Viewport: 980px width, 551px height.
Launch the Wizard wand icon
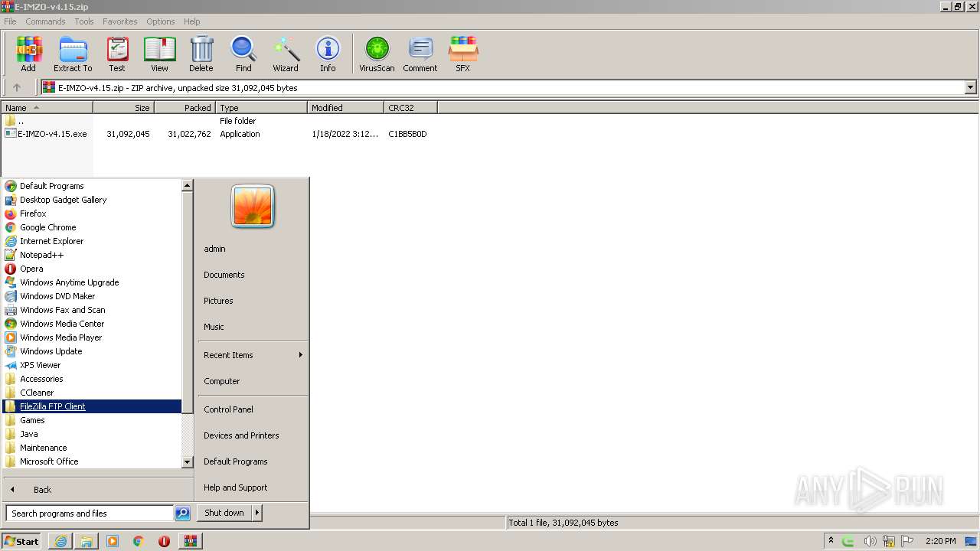(286, 54)
